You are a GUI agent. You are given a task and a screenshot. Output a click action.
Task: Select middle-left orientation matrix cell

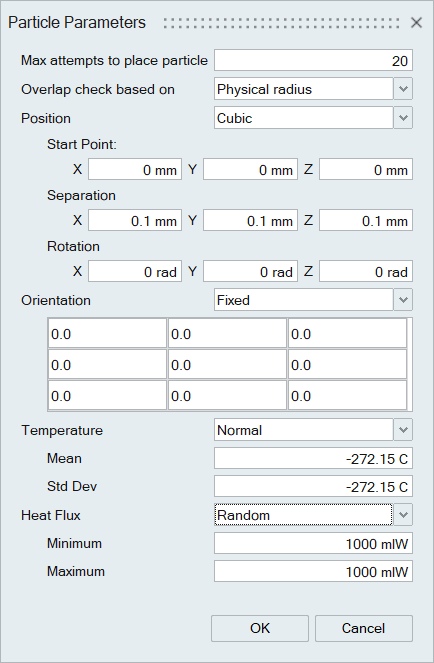pos(107,364)
